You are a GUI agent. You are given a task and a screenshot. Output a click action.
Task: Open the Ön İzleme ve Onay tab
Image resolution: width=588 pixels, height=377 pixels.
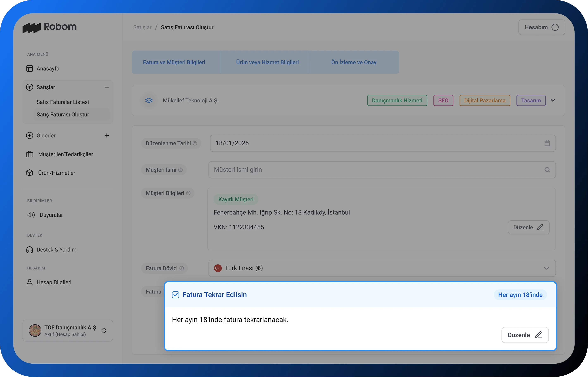pos(354,63)
